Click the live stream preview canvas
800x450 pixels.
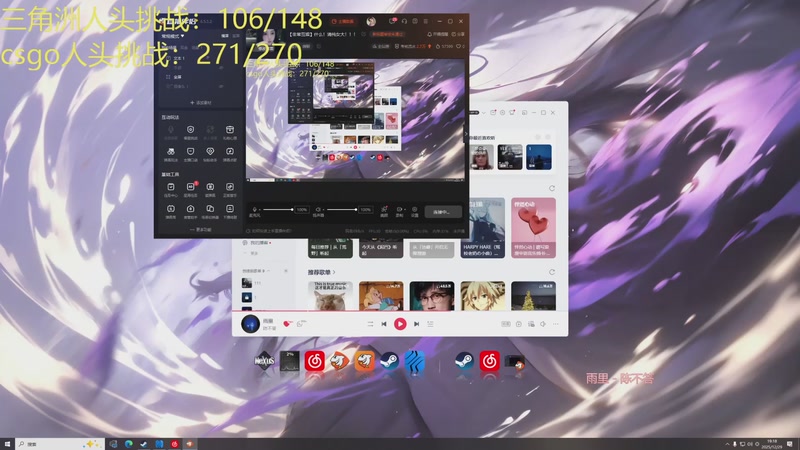[355, 119]
